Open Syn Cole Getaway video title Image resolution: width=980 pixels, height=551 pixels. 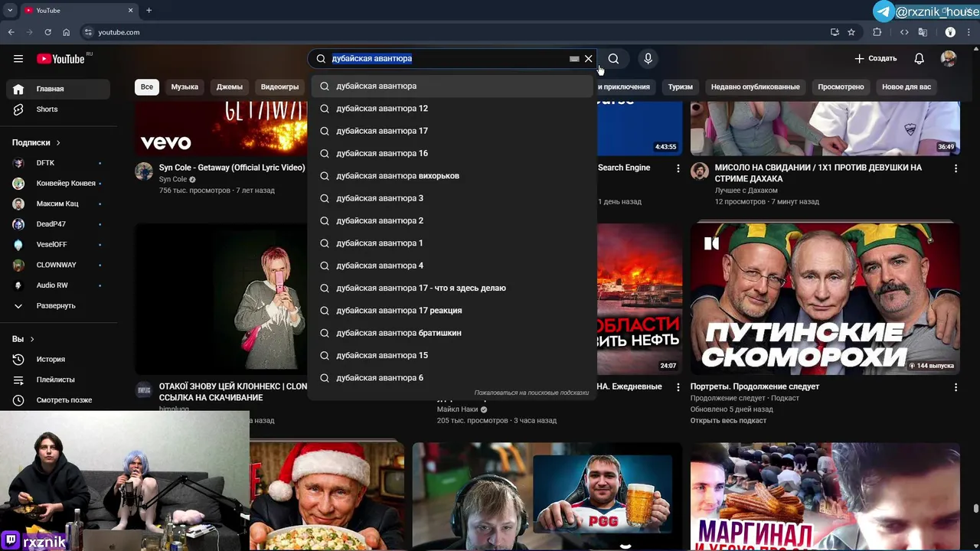(232, 168)
